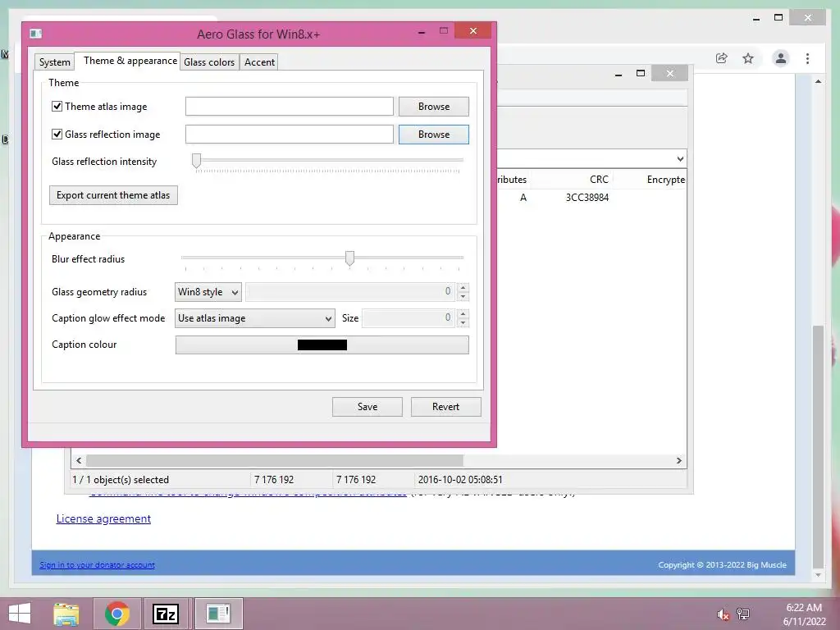Viewport: 840px width, 630px height.
Task: Expand the Caption glow effect mode dropdown
Action: (x=254, y=318)
